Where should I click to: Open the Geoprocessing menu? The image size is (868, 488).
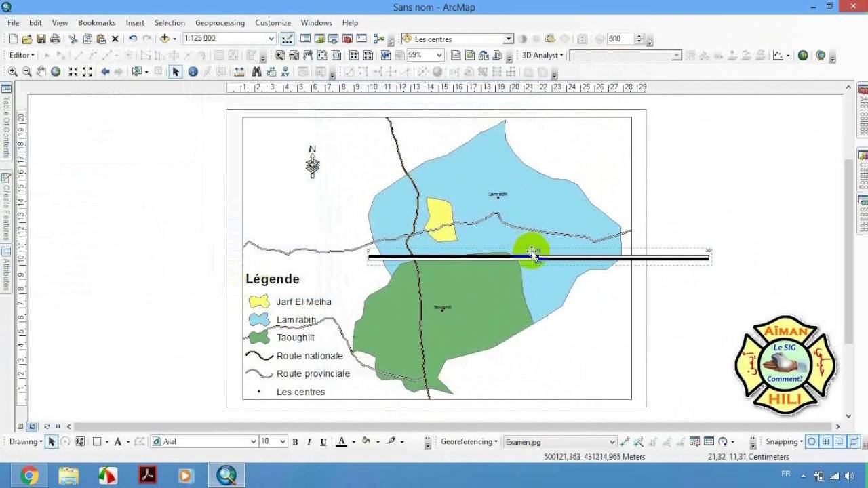coord(220,23)
